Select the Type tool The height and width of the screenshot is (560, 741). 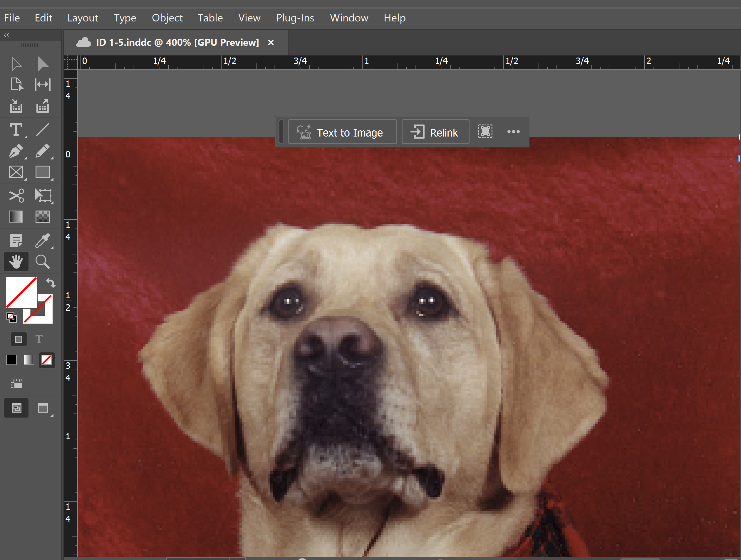pos(16,130)
